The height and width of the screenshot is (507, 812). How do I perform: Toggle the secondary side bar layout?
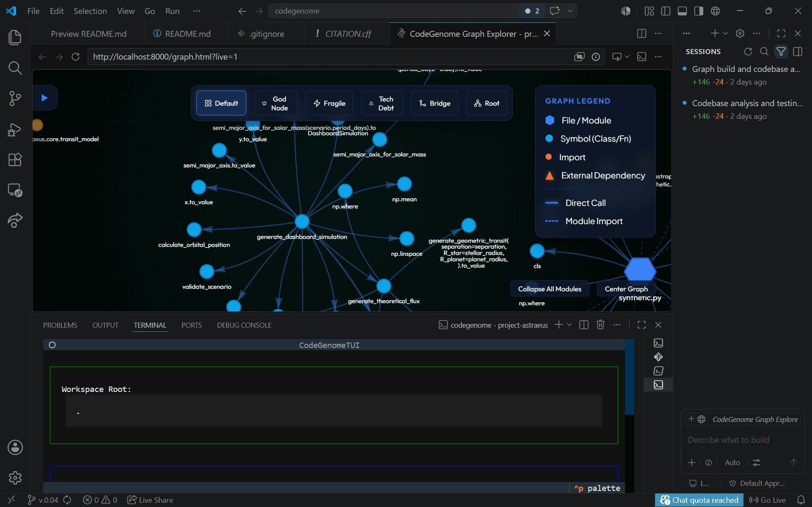(x=699, y=11)
